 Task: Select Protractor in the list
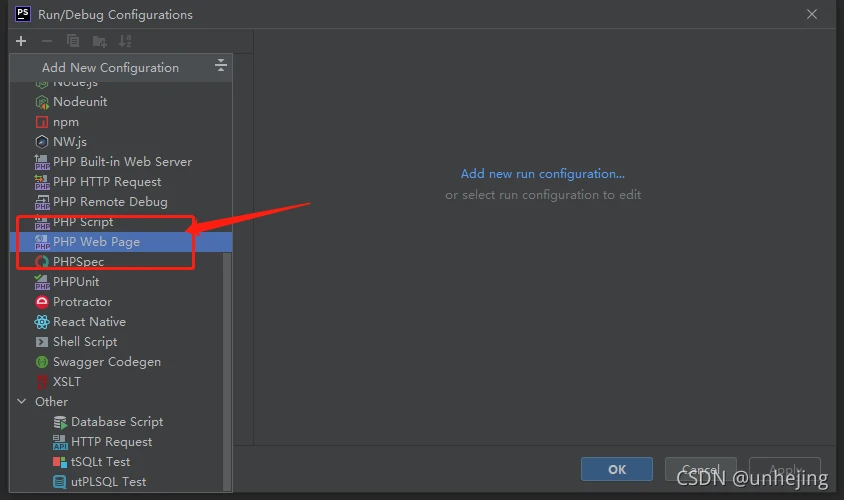82,302
